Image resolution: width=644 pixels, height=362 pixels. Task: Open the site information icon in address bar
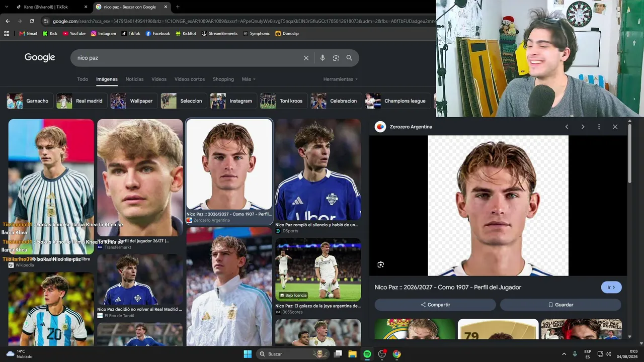(x=46, y=21)
